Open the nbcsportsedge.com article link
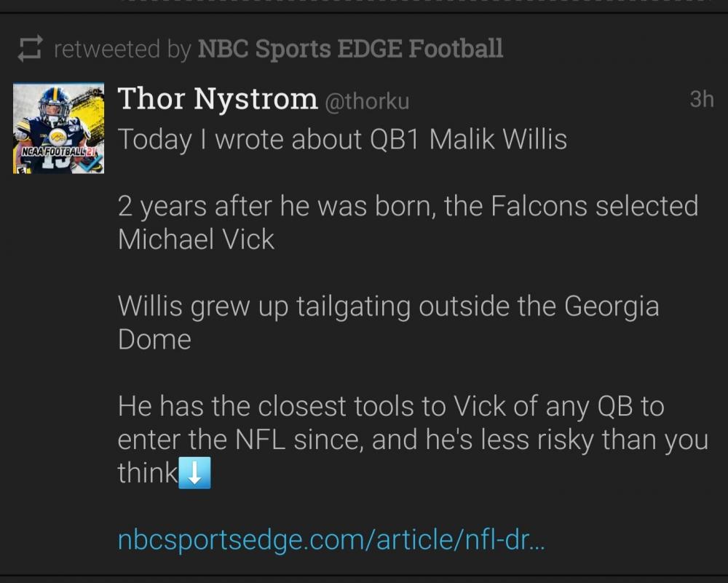 [331, 540]
